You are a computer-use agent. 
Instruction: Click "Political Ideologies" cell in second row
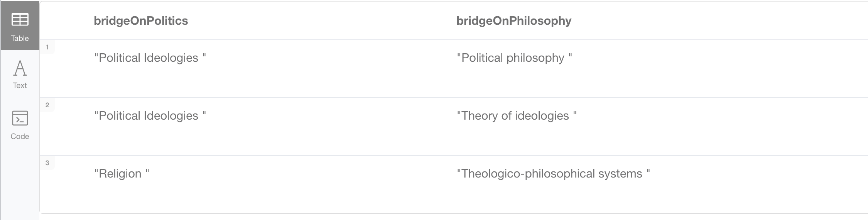pos(150,116)
